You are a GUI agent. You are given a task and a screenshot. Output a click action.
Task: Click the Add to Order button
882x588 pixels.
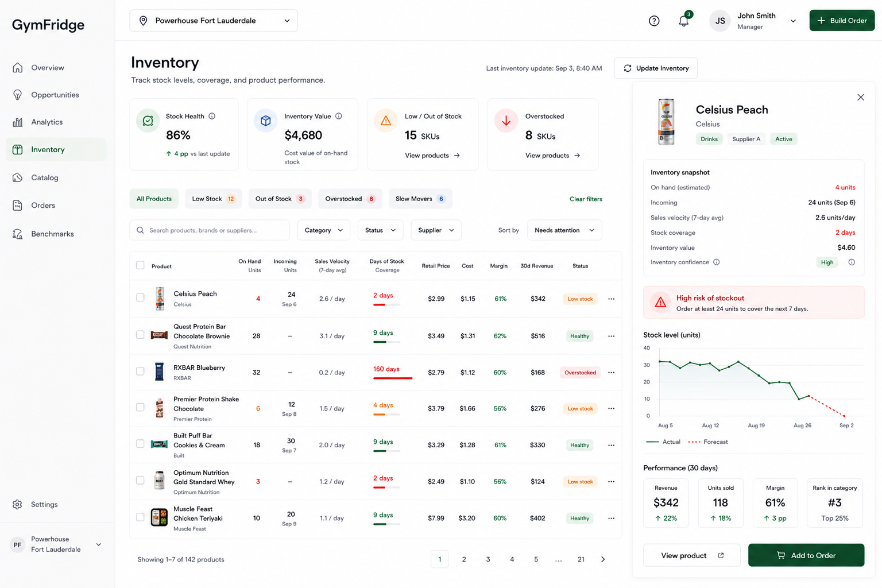click(x=806, y=555)
